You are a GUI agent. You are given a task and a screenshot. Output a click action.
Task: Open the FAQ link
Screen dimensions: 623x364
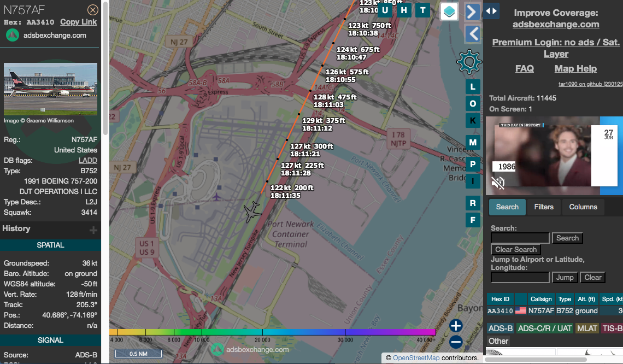click(x=525, y=68)
